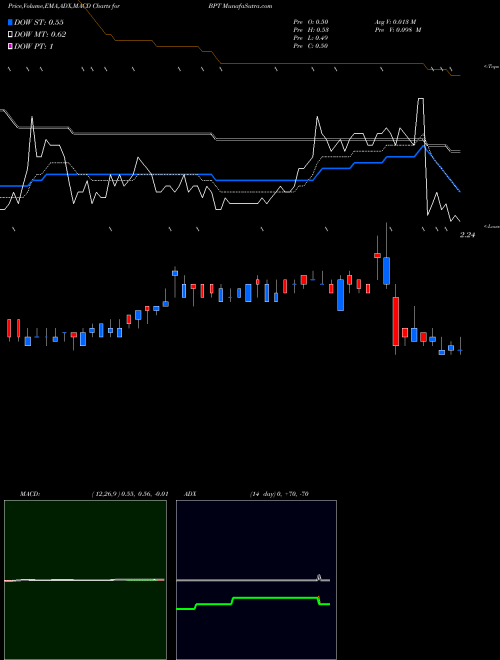Click the orange stepped line at the chart top
Screen dimensions: 500x660
coord(320,64)
